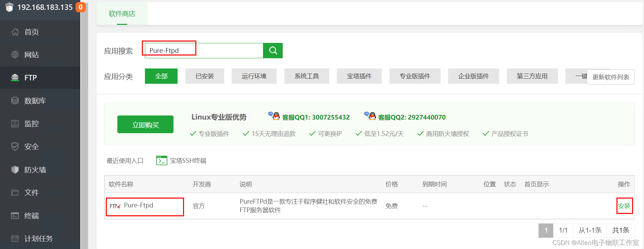Click the 产品授权证书 feature text
This screenshot has width=644, height=249.
[510, 134]
